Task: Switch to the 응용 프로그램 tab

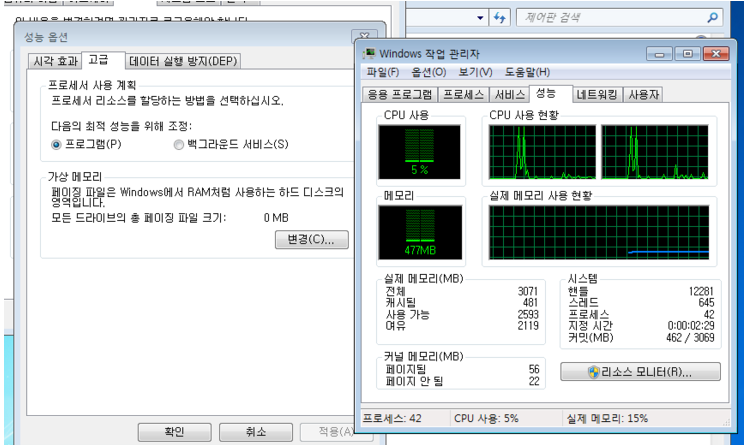Action: click(400, 95)
